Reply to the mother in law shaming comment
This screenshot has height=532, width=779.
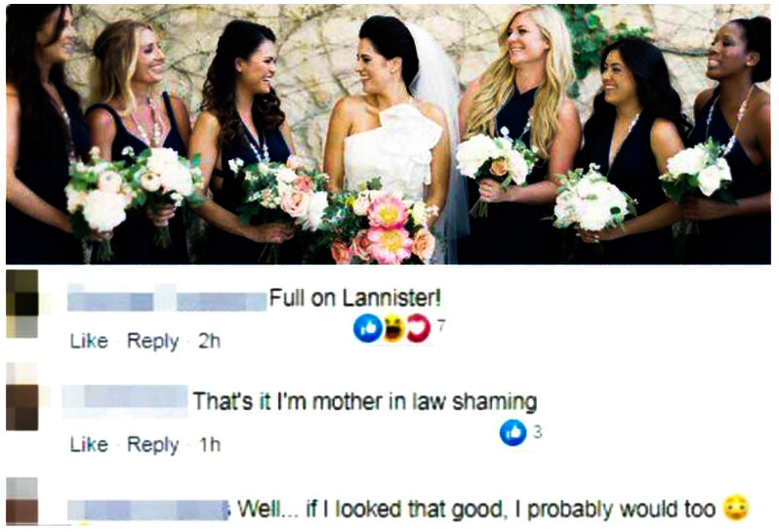[x=152, y=444]
